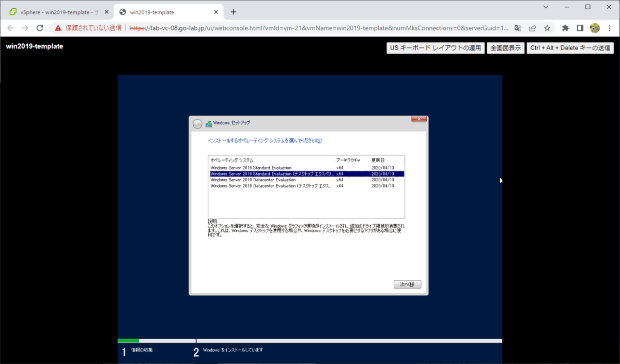Close the win2019-template browser tab

(x=215, y=12)
